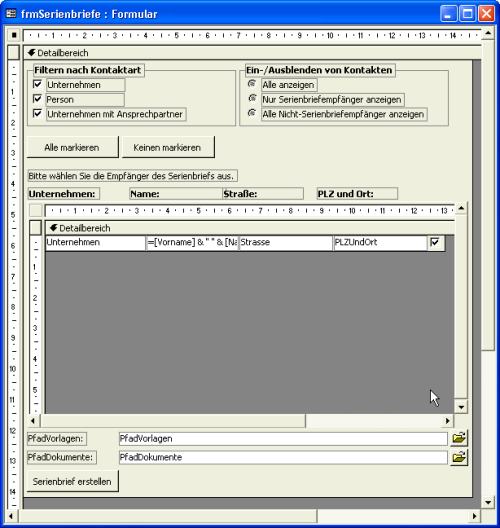The image size is (500, 528).
Task: Close the frmSerienbriefe form window
Action: tap(486, 14)
